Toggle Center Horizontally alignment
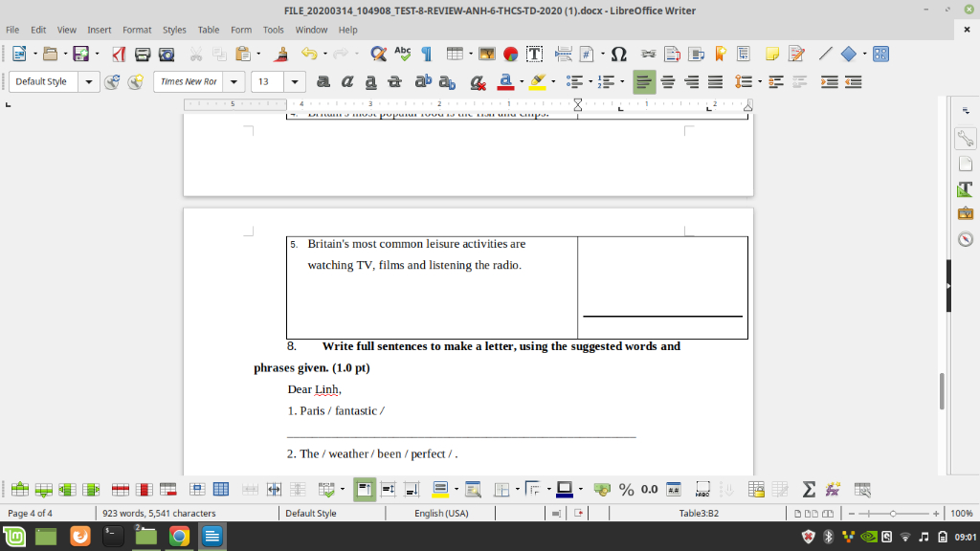The image size is (980, 551). click(668, 82)
